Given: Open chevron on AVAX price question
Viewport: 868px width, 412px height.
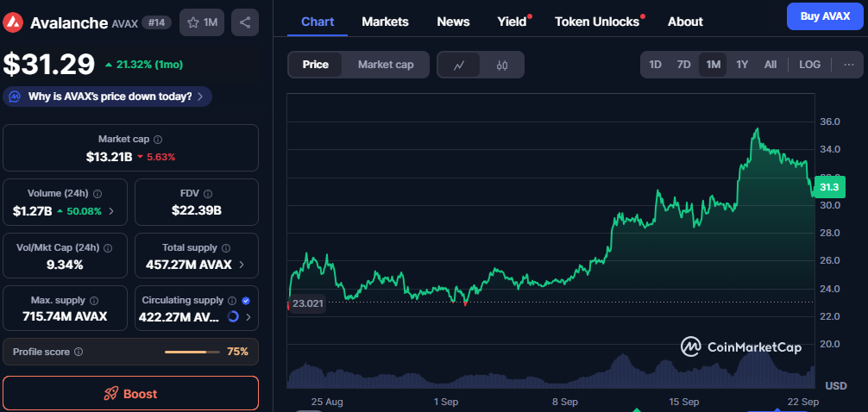Looking at the screenshot, I should point(200,97).
